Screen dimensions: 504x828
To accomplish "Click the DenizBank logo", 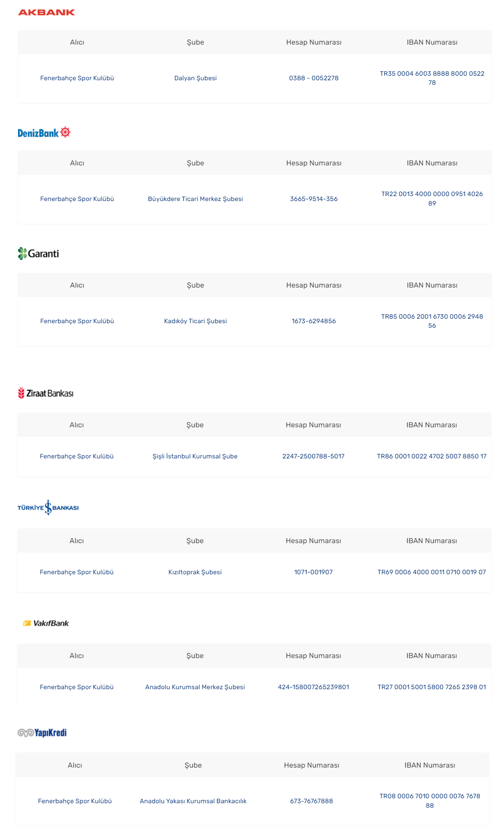I will pos(44,133).
